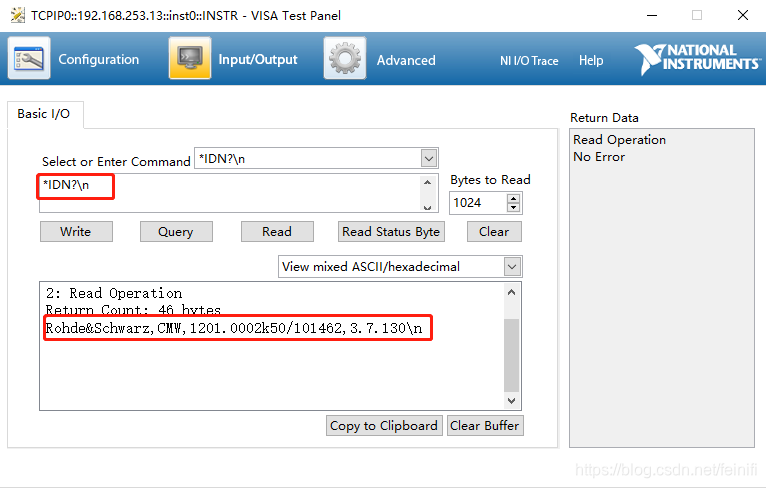The height and width of the screenshot is (488, 766).
Task: Click the Read button
Action: point(277,232)
